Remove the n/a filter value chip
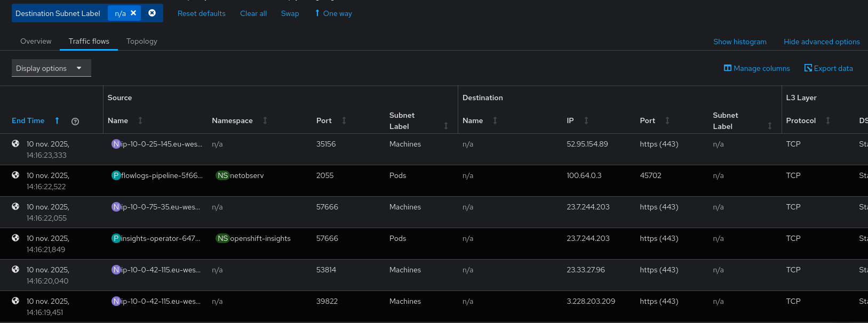868x323 pixels. click(x=133, y=13)
